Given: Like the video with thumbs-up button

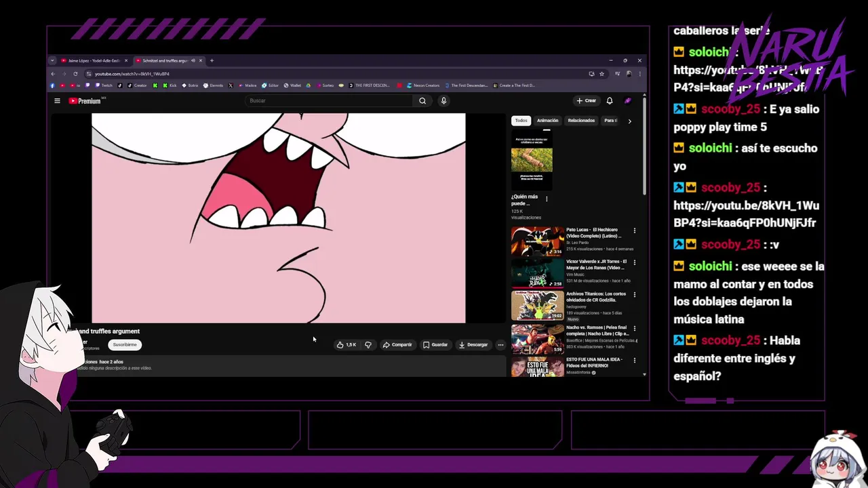Looking at the screenshot, I should tap(346, 344).
